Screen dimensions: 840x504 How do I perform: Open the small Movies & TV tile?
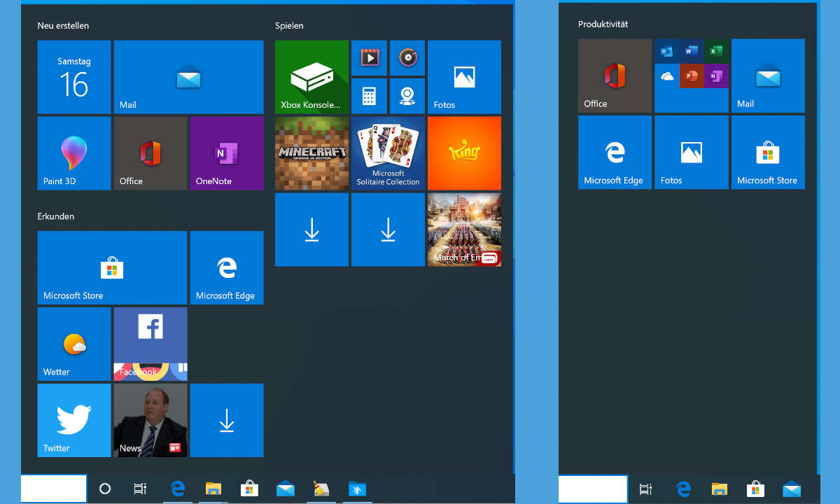[369, 58]
